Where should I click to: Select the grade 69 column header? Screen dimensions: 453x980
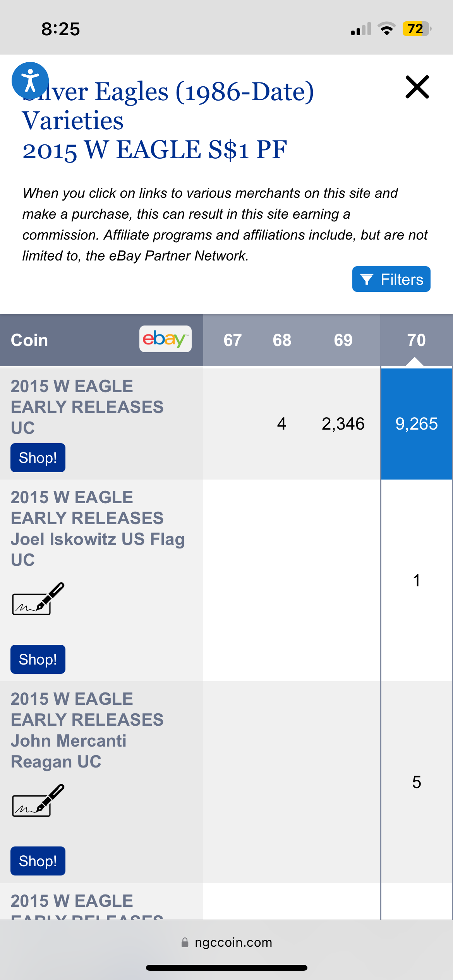343,340
